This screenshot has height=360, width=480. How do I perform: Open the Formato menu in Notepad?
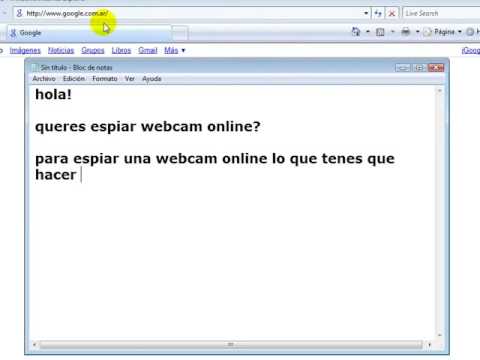pos(105,79)
